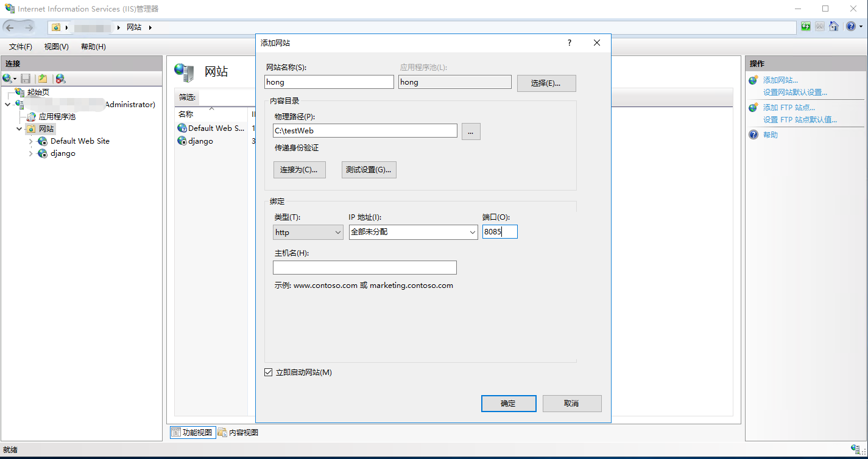Switch to the 内容视图 tab

click(238, 432)
